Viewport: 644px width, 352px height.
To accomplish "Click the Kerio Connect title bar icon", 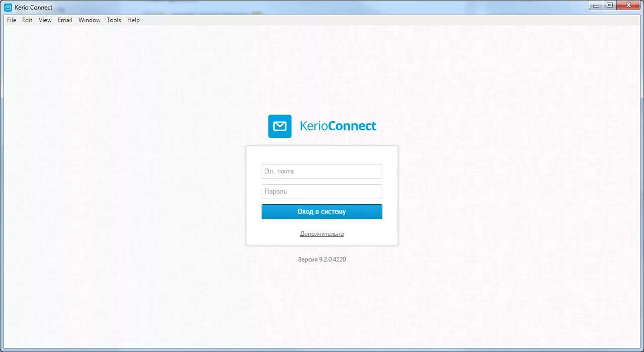I will tap(8, 8).
